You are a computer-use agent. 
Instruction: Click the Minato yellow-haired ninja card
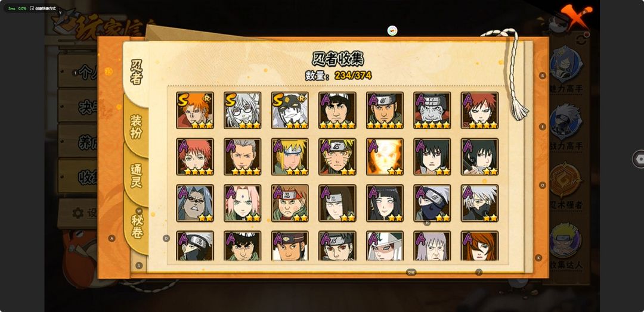(290, 157)
